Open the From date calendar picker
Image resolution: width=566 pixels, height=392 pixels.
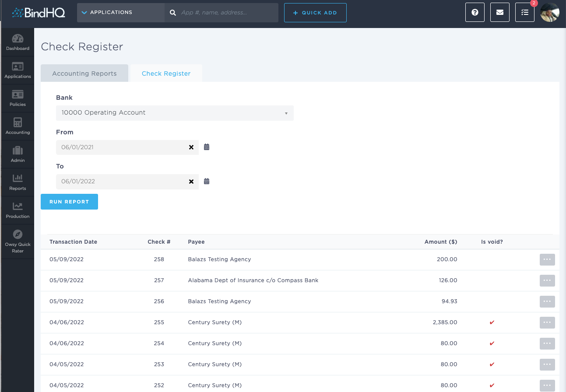[207, 147]
